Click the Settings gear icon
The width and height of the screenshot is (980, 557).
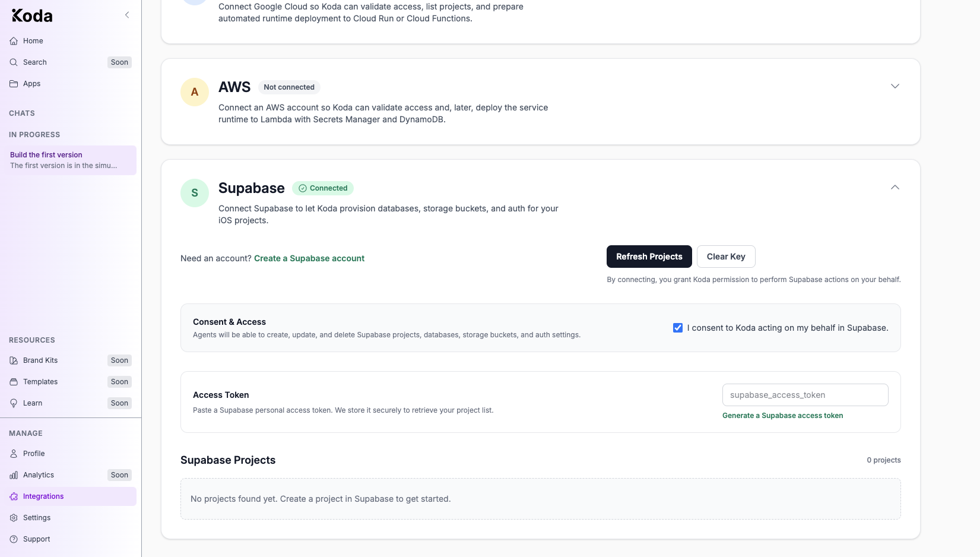[14, 518]
